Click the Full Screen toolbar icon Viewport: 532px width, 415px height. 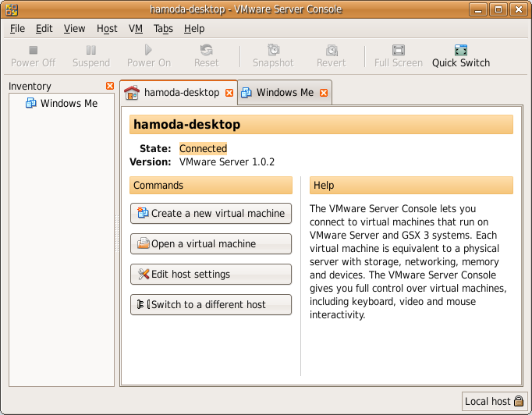pos(398,50)
